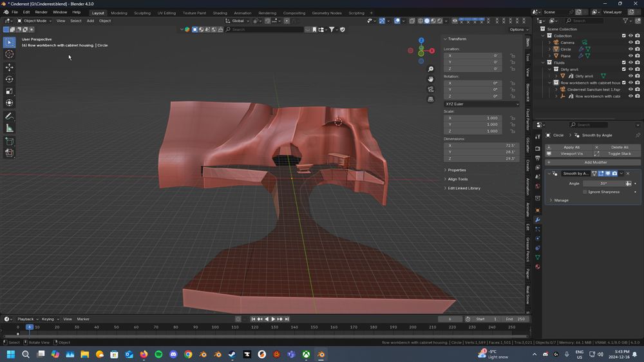Click the Add Modifier button

[x=595, y=162]
